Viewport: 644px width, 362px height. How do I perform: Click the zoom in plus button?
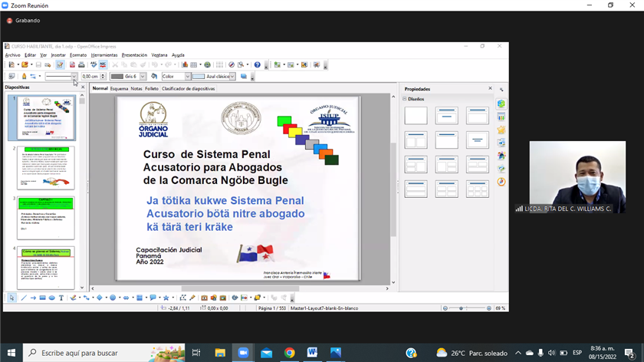coord(489,308)
